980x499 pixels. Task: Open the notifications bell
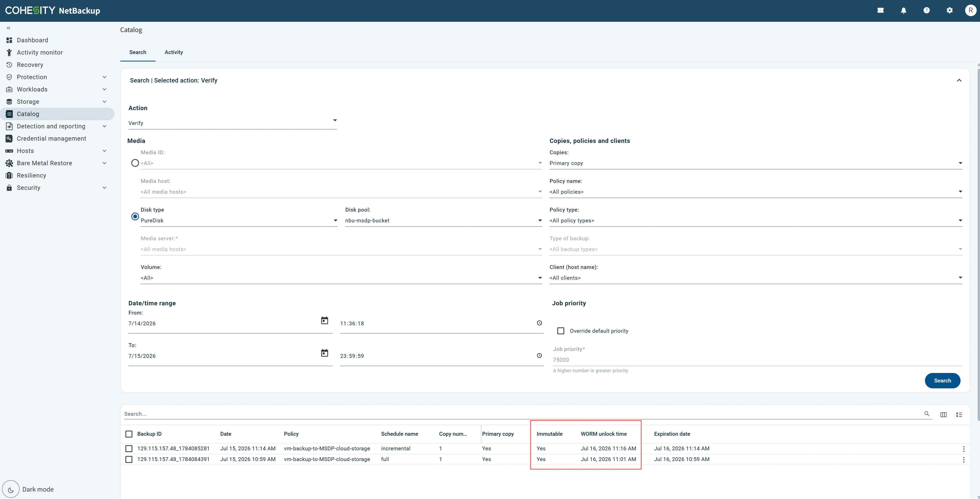903,11
